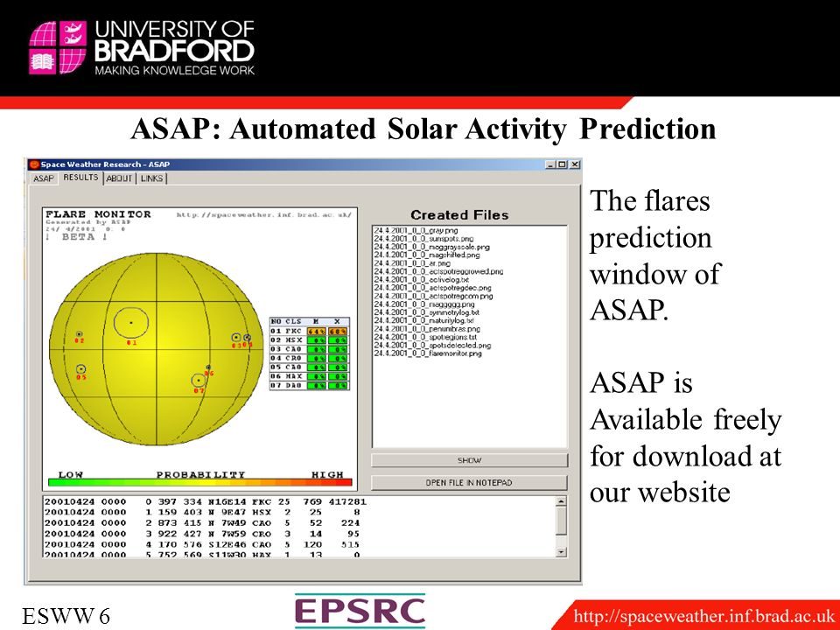840x630 pixels.
Task: Click sunspot region 05 on solar disk
Action: [x=80, y=369]
